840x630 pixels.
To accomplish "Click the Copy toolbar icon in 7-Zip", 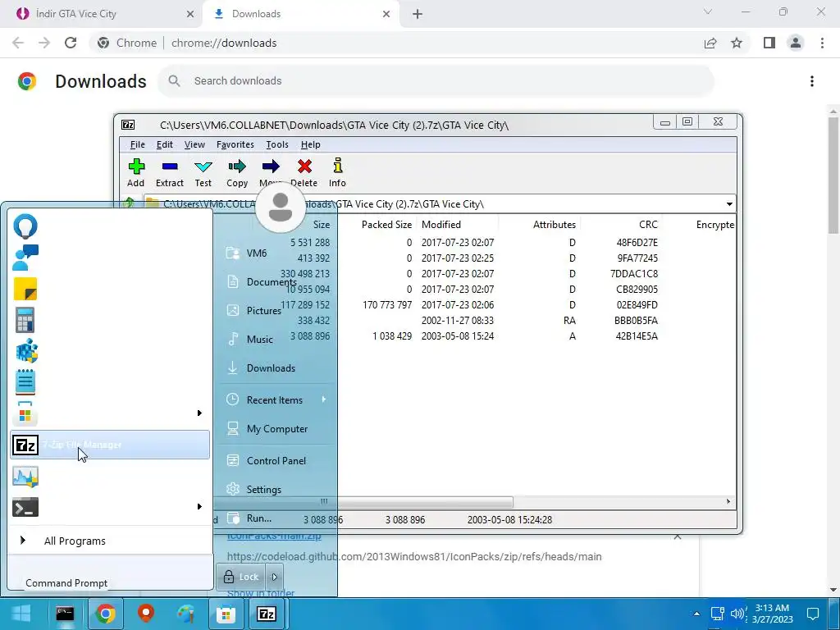I will point(237,167).
